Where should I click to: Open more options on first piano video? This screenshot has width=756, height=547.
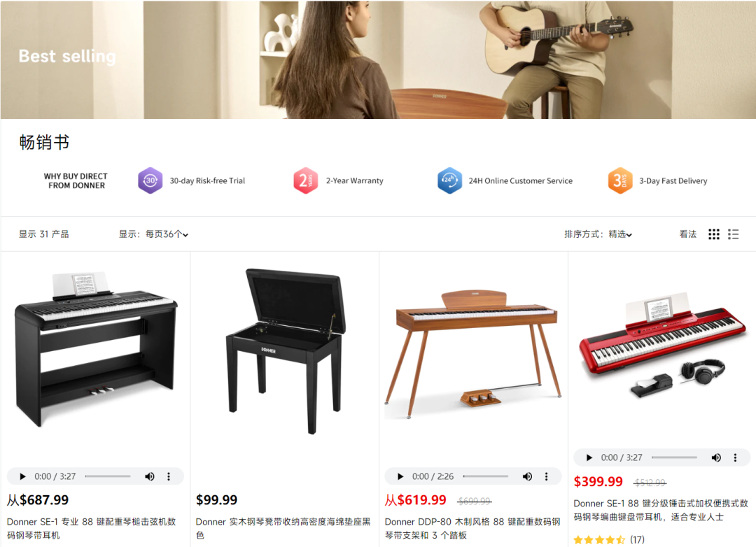[x=168, y=476]
